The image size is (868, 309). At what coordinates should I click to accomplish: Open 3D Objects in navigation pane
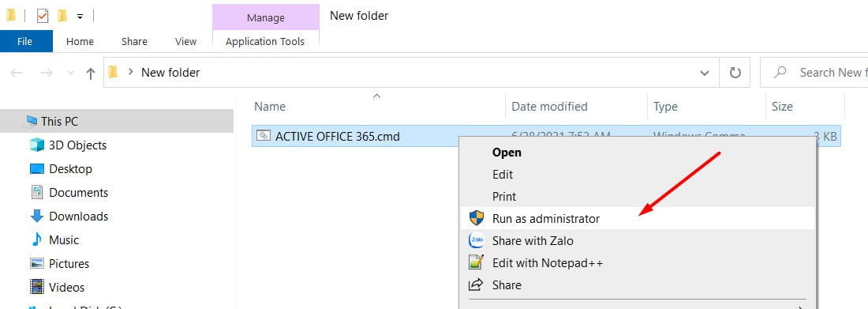point(77,145)
